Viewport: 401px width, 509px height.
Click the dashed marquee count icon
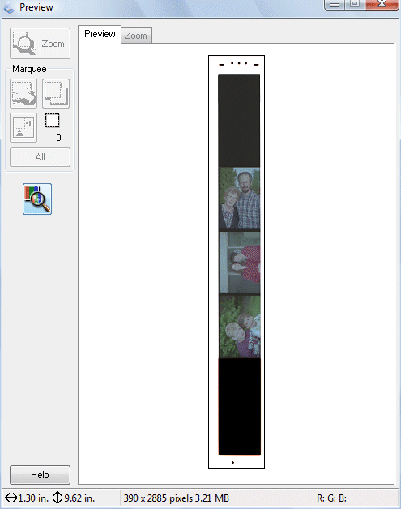[x=52, y=120]
